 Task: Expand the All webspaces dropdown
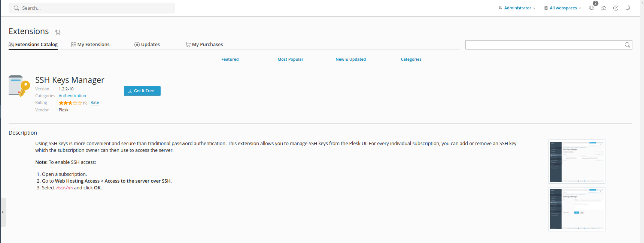[x=562, y=8]
